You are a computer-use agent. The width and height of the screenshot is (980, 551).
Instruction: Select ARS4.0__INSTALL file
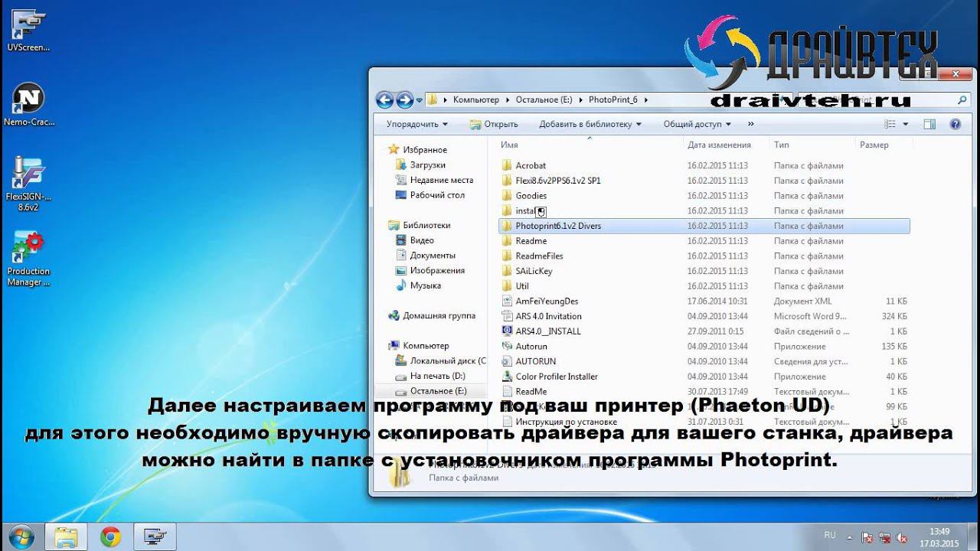point(548,331)
